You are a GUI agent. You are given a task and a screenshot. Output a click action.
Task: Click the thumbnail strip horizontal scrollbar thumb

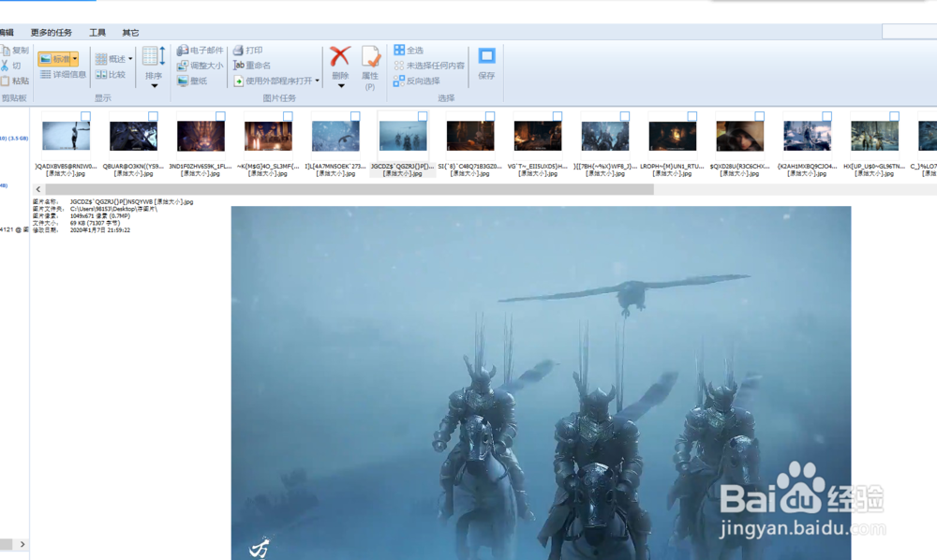(x=349, y=189)
